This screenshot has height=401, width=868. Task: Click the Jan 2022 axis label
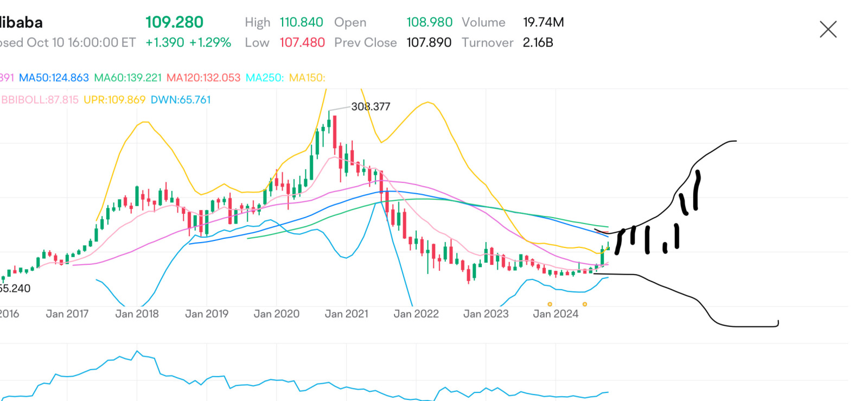click(416, 314)
